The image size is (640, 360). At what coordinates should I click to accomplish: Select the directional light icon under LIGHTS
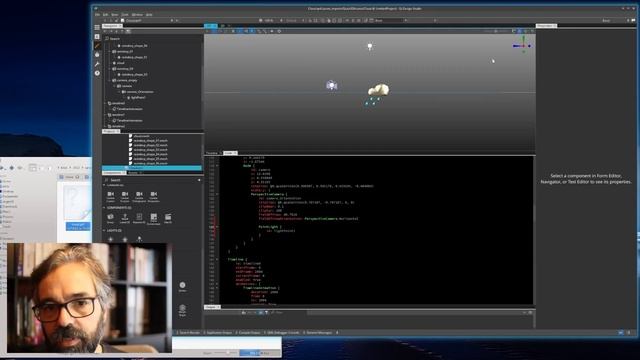point(111,239)
